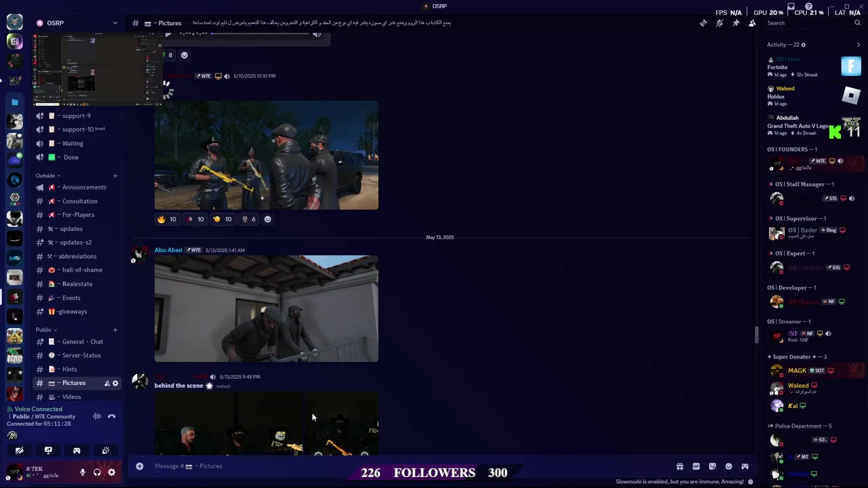This screenshot has height=488, width=868.
Task: Create invite for Pictures channel
Action: coord(106,383)
